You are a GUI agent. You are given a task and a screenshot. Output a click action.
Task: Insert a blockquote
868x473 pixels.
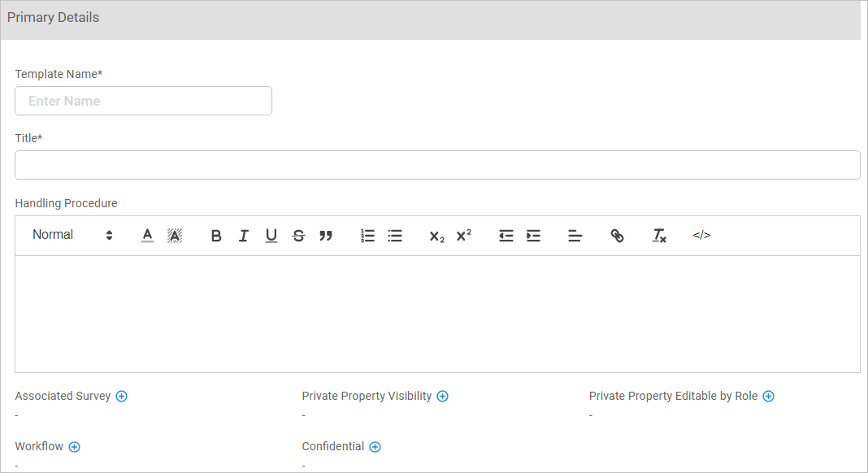pyautogui.click(x=326, y=236)
